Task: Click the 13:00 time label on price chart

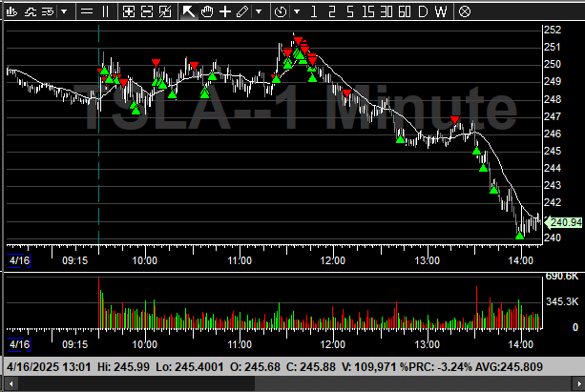Action: pyautogui.click(x=428, y=260)
